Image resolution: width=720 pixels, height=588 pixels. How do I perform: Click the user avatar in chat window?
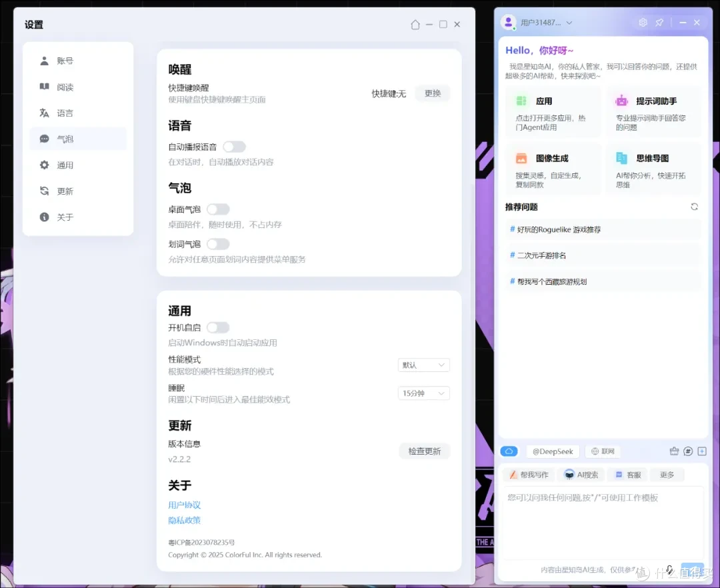click(508, 22)
